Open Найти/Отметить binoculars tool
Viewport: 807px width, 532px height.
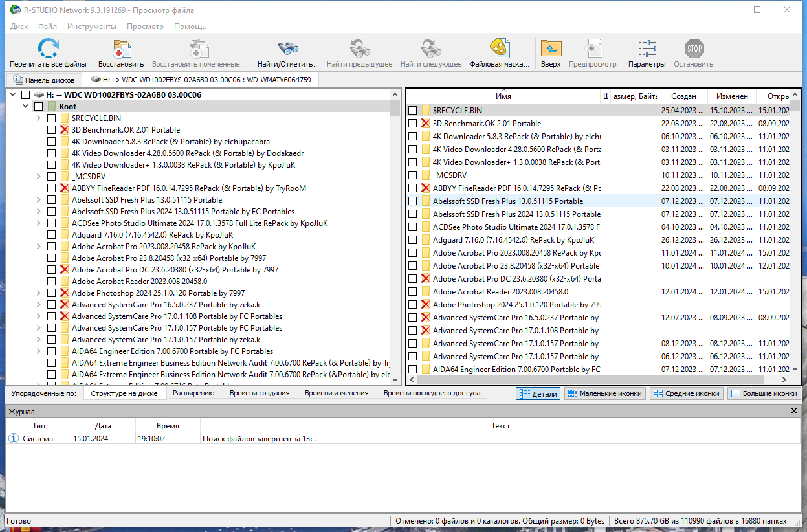coord(288,49)
